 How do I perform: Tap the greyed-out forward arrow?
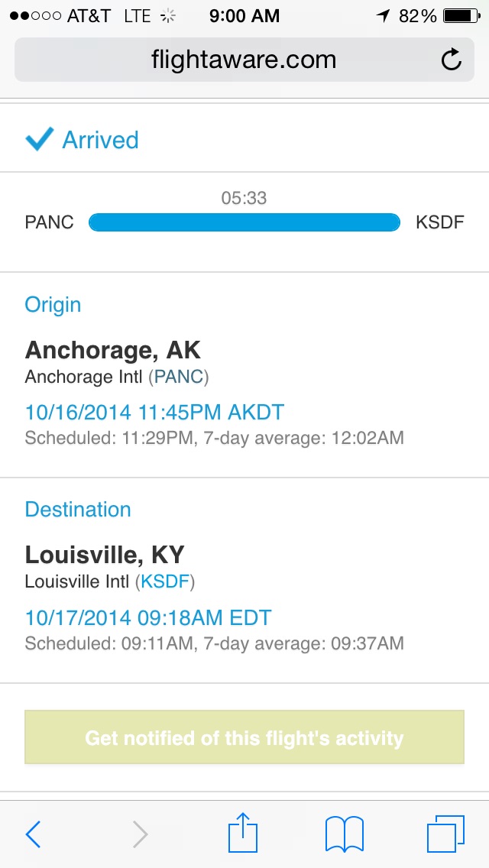[140, 834]
